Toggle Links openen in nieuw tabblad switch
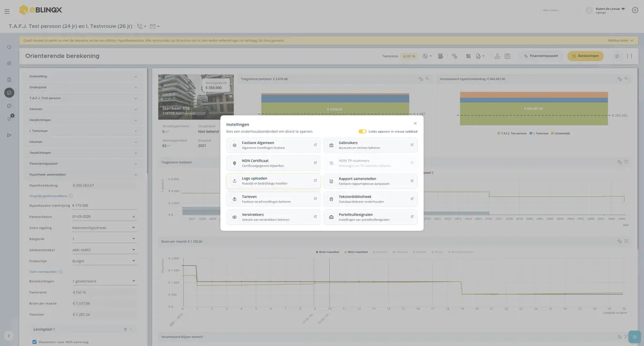The height and width of the screenshot is (346, 644). pos(363,131)
